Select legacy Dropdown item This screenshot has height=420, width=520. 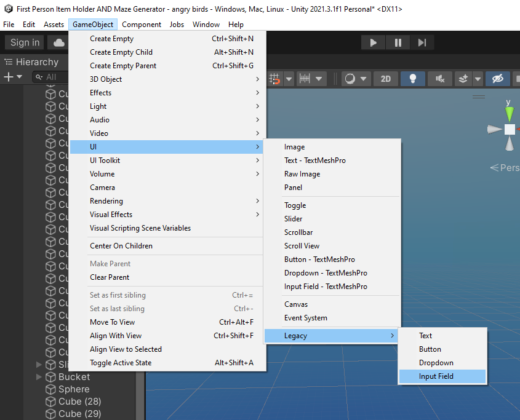(x=442, y=363)
